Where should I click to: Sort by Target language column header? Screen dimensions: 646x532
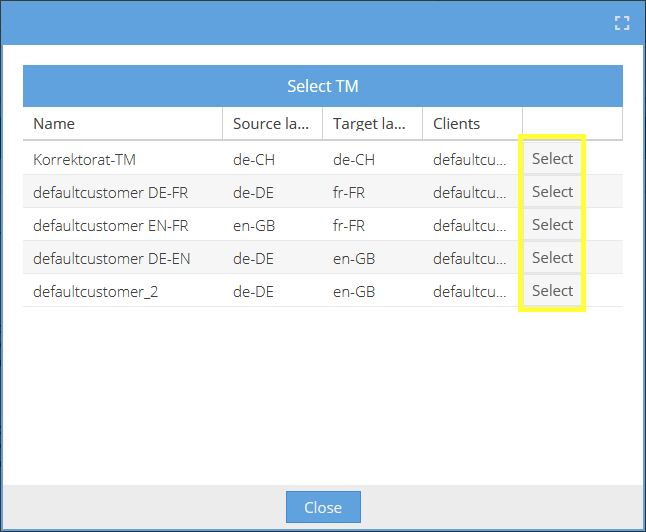tap(372, 124)
